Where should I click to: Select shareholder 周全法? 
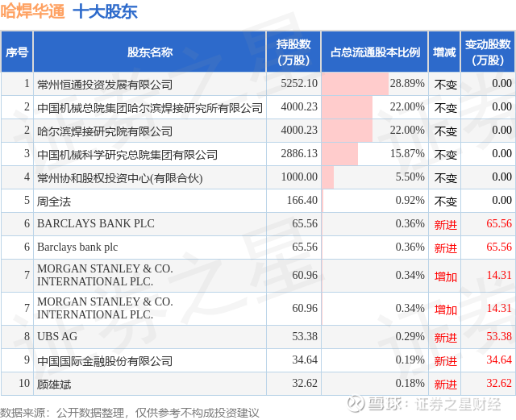(54, 202)
